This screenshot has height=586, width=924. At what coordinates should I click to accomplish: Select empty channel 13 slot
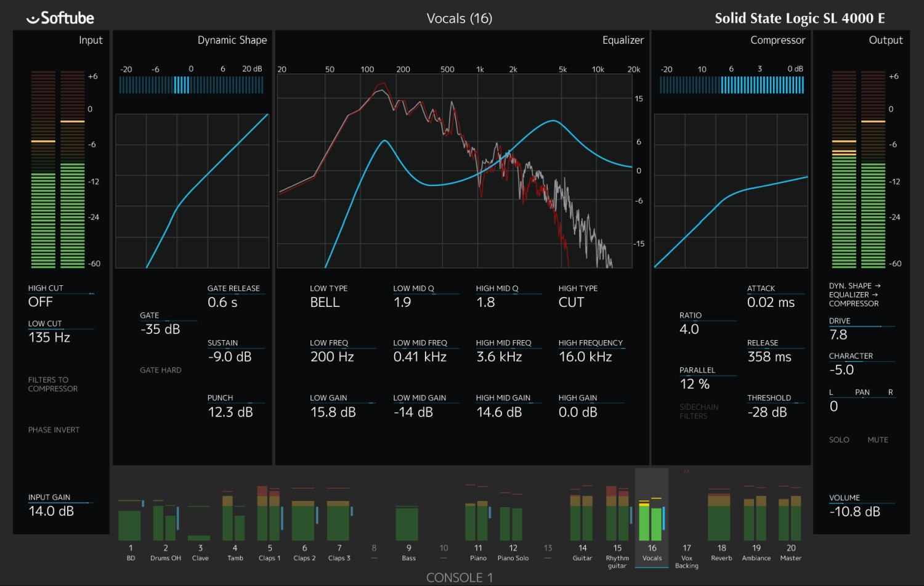pyautogui.click(x=548, y=552)
